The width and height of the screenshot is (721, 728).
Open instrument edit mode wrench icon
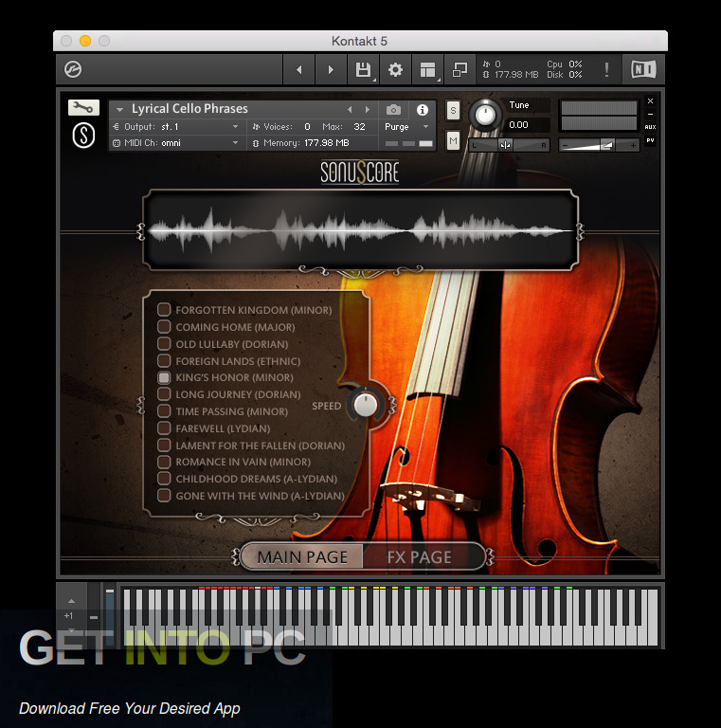coord(83,108)
